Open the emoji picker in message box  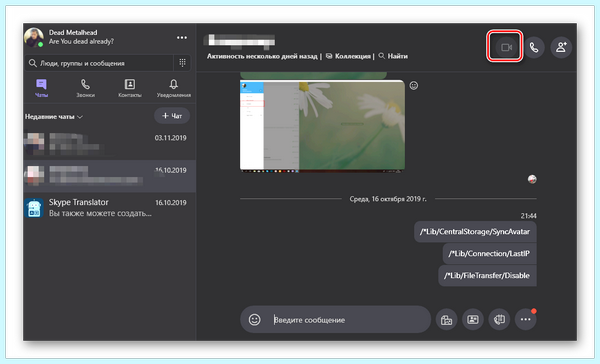click(254, 319)
